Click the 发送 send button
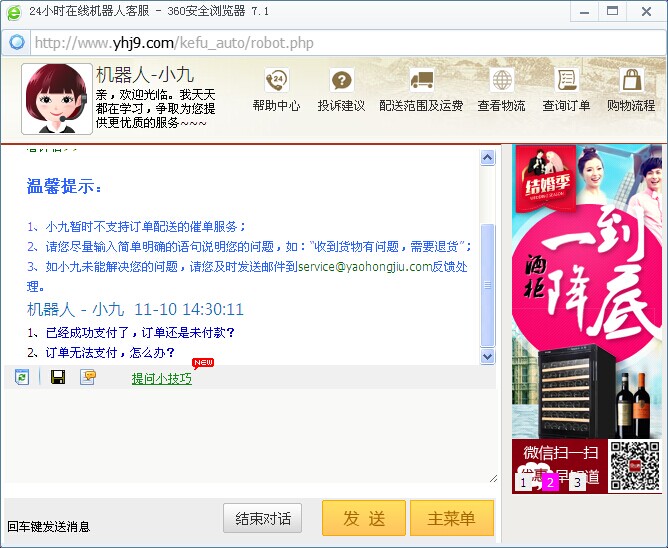The image size is (668, 548). coord(364,518)
